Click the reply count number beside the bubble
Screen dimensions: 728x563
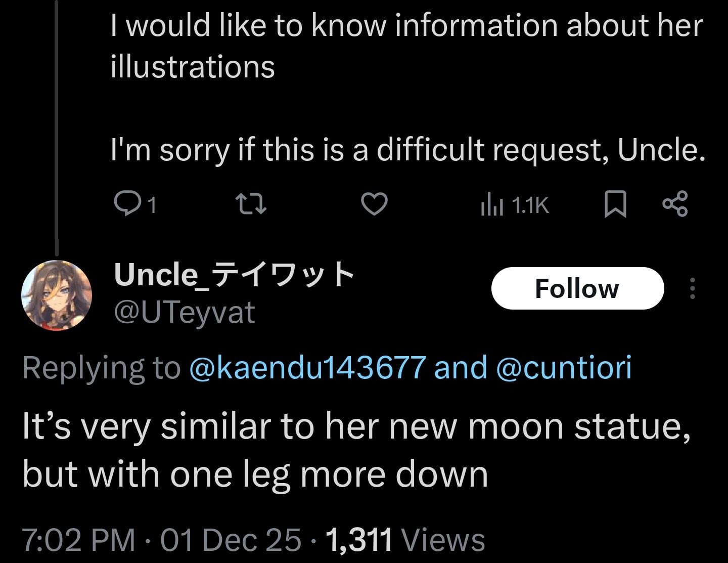point(152,205)
